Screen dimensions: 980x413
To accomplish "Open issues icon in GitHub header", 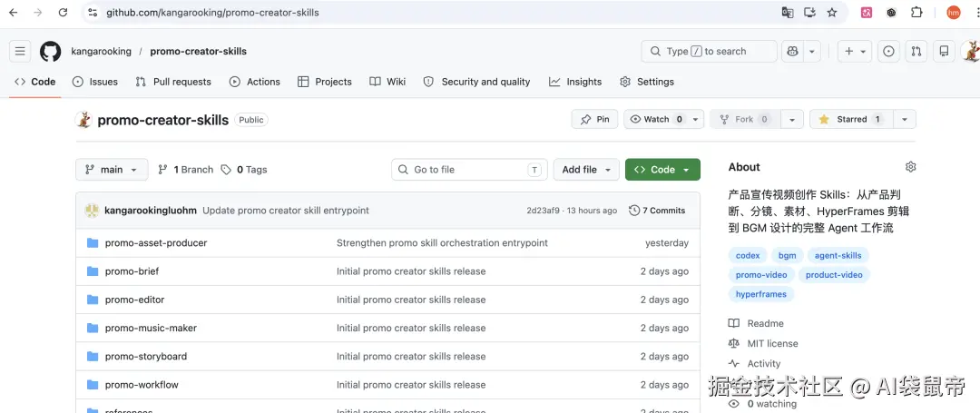I will coord(888,51).
